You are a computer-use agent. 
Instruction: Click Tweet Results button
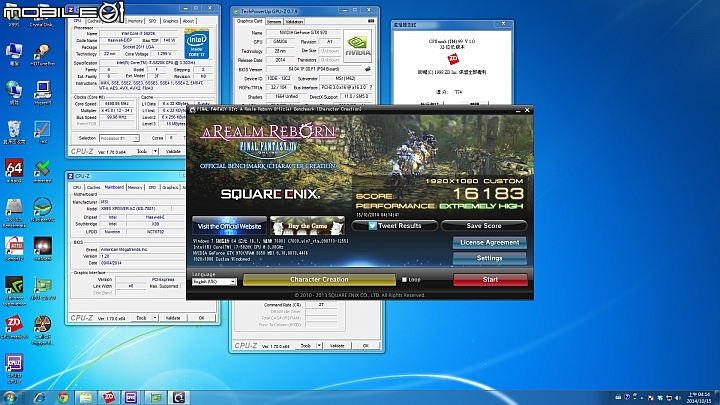[394, 225]
